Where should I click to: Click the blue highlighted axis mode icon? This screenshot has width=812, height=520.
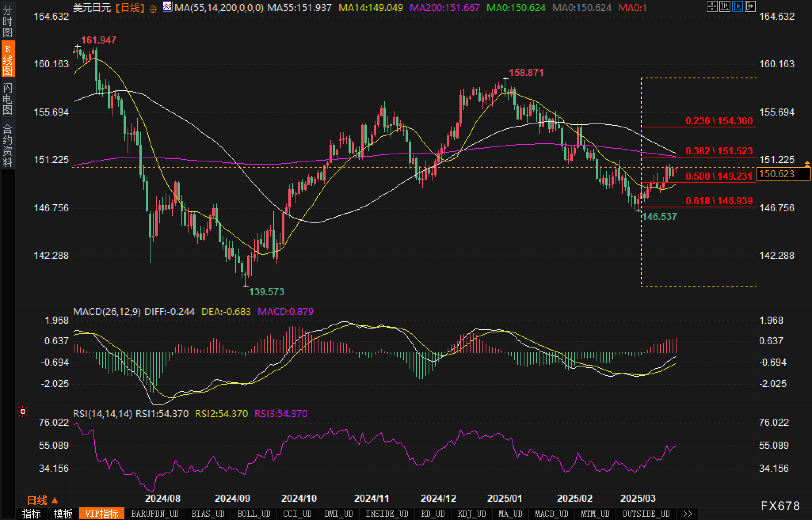point(737,6)
